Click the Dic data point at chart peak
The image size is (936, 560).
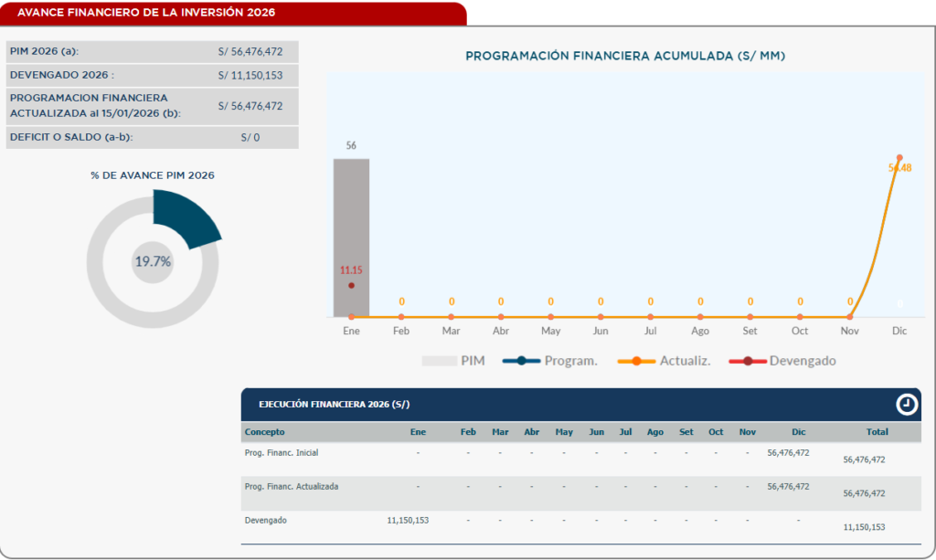coord(899,158)
